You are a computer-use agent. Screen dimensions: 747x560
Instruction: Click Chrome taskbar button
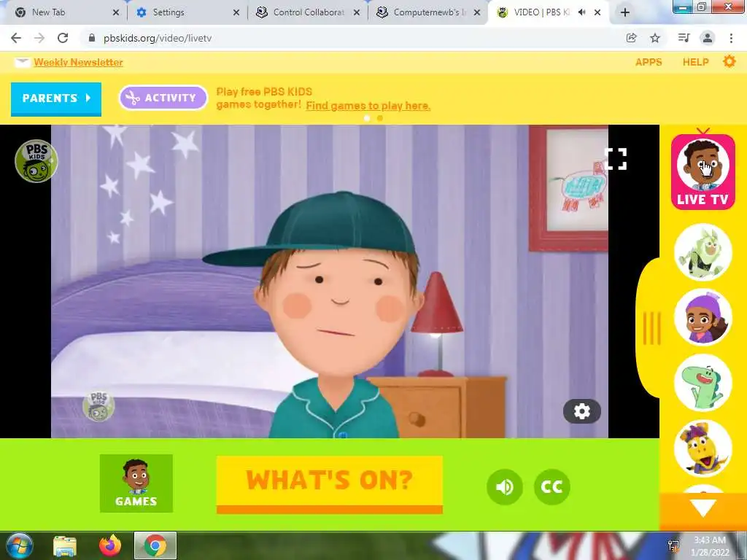(155, 545)
